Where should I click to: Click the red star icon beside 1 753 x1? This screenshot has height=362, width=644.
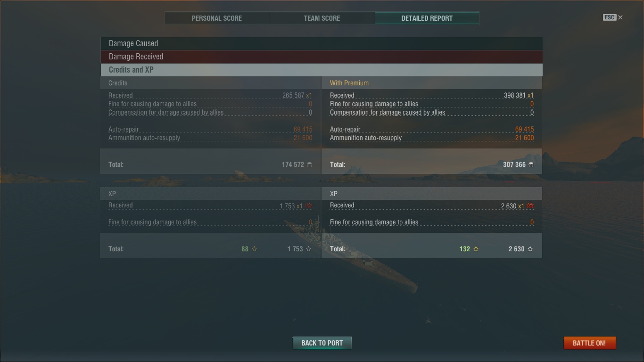click(x=308, y=206)
